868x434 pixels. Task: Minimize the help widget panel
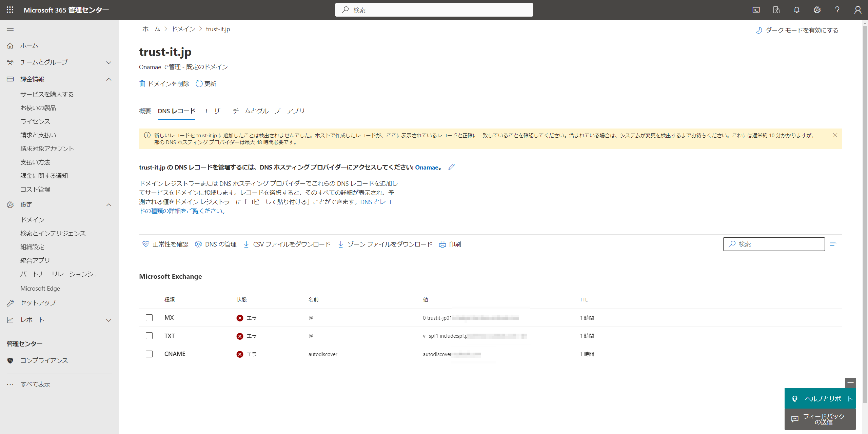point(850,383)
